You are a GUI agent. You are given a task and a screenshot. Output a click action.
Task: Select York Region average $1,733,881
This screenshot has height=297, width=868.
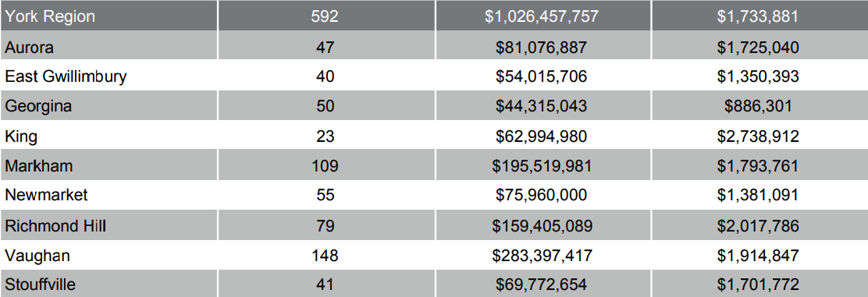pos(758,16)
